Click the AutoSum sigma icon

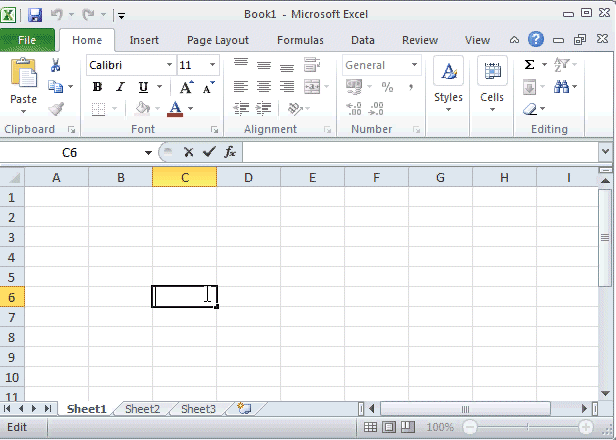[529, 65]
